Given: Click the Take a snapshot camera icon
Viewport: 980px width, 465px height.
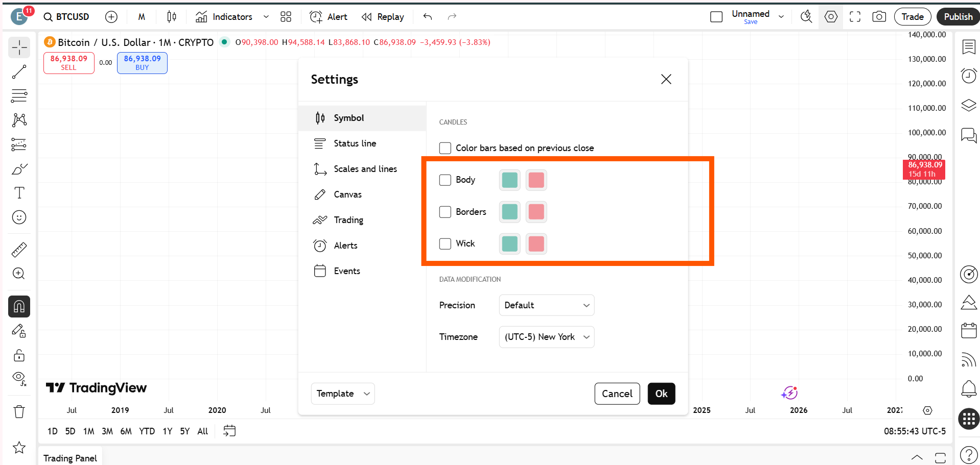Looking at the screenshot, I should click(x=879, y=17).
